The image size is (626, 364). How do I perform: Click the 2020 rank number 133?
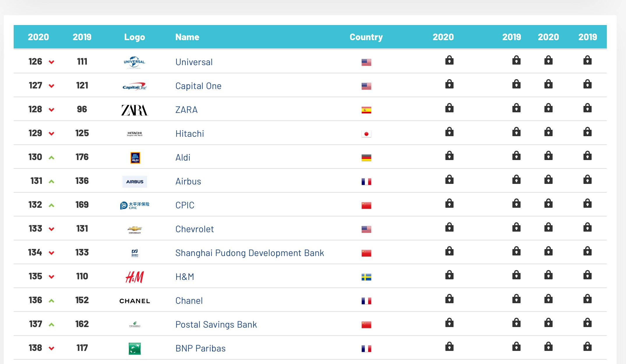(x=36, y=229)
